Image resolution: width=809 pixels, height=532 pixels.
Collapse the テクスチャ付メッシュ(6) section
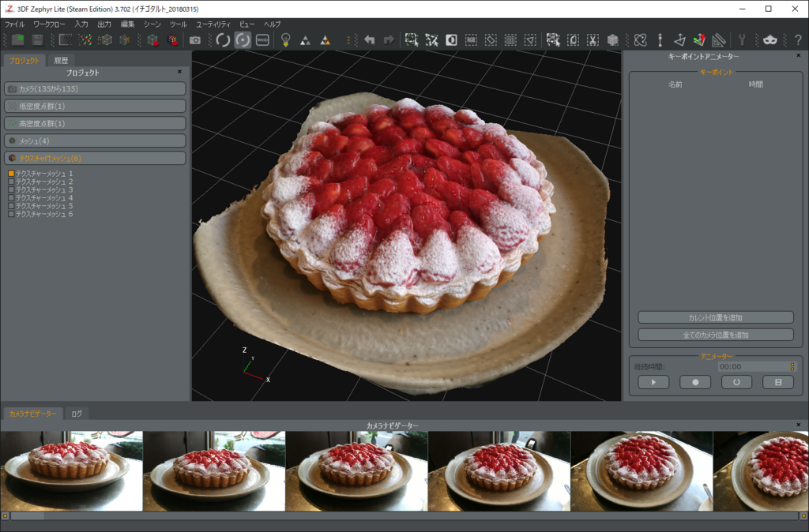pos(95,158)
